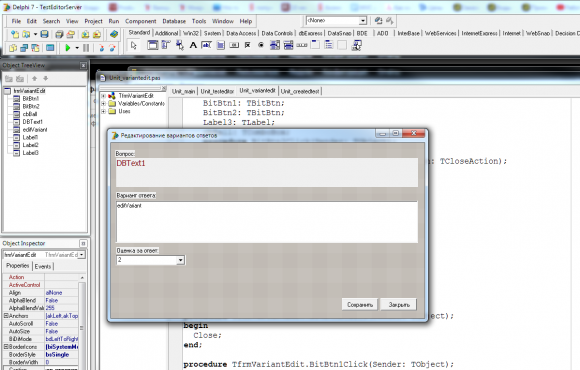Select the DBText1 control on form
The width and height of the screenshot is (580, 370).
click(x=267, y=172)
